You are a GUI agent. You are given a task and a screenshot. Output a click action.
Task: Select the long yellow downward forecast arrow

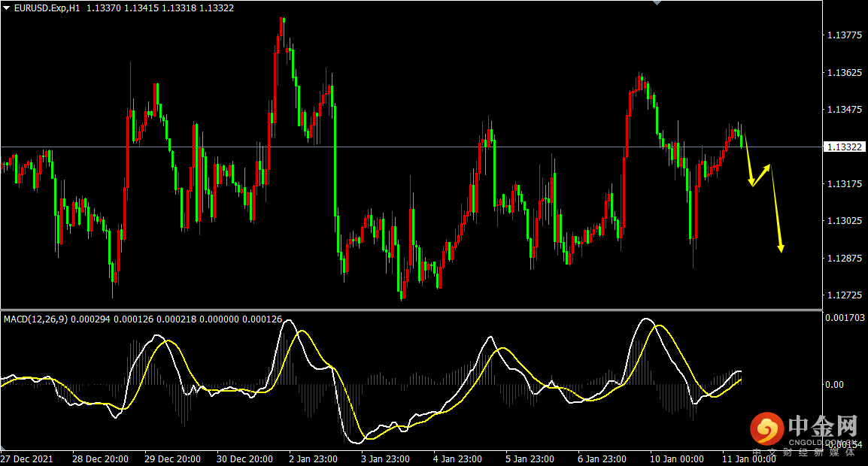tap(776, 209)
